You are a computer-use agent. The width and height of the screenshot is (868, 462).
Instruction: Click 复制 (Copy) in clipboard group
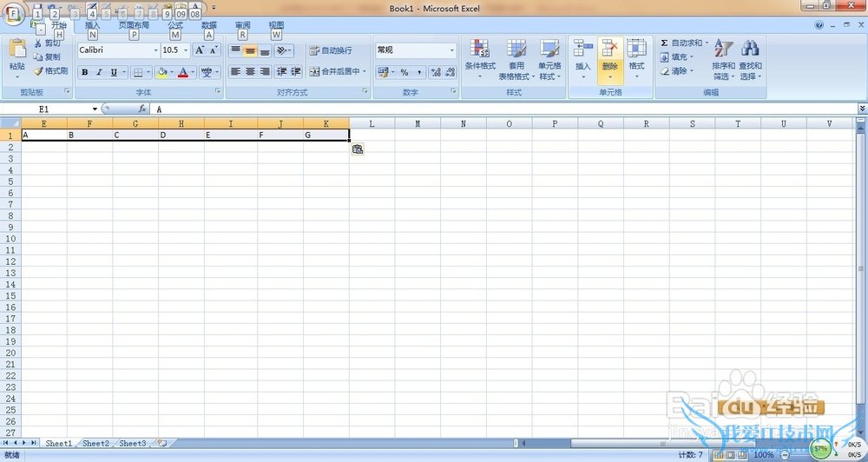(47, 57)
